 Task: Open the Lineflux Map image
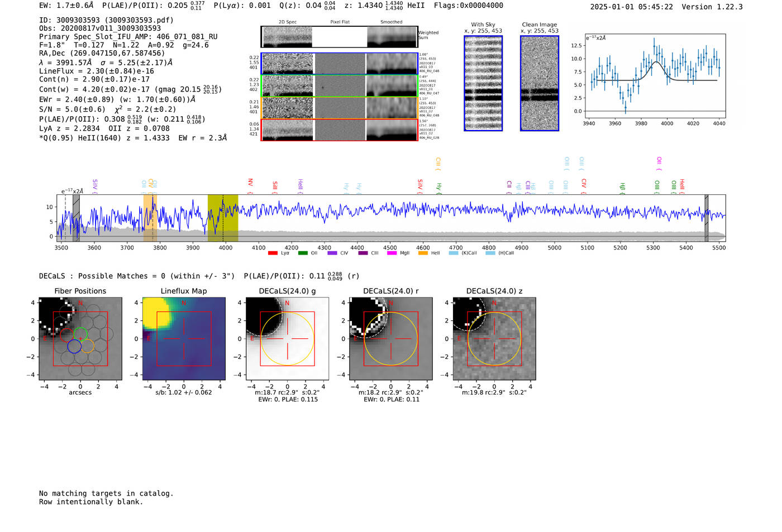[184, 338]
